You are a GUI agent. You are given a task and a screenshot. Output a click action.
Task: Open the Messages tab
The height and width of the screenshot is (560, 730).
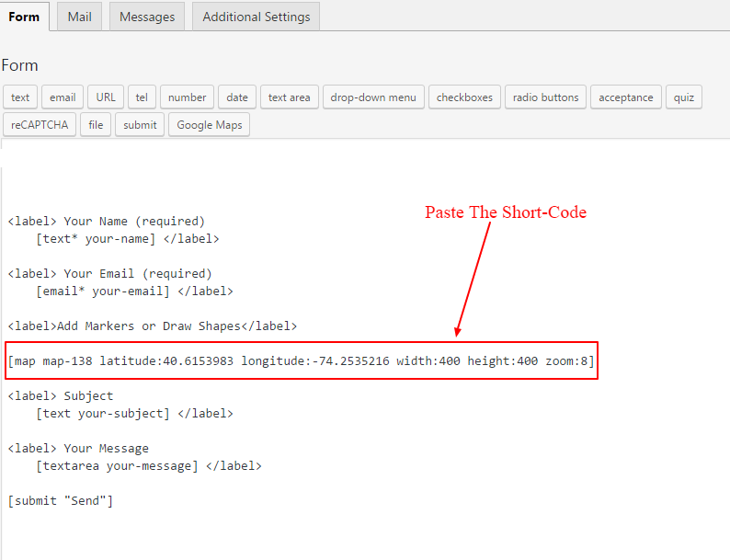coord(147,17)
